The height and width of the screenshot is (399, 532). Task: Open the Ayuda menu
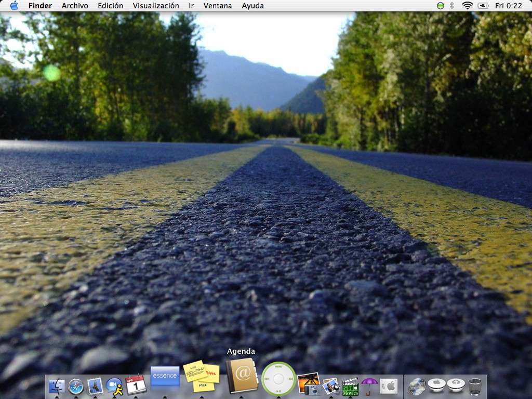[253, 6]
